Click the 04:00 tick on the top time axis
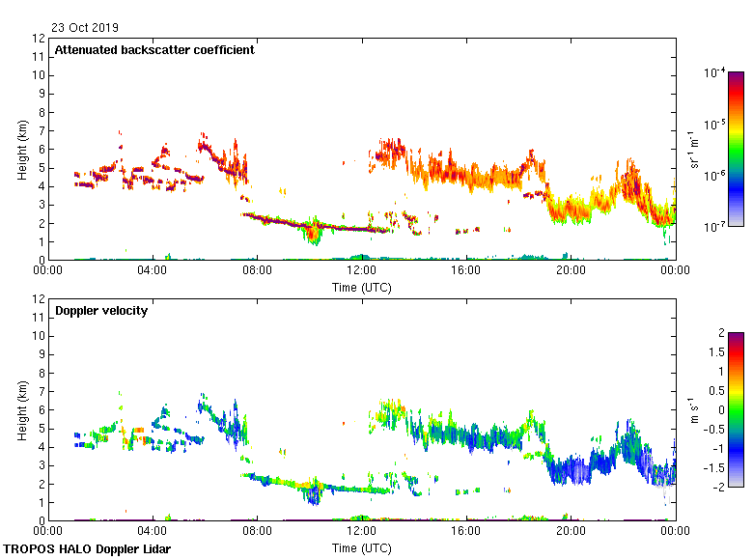 pyautogui.click(x=153, y=272)
